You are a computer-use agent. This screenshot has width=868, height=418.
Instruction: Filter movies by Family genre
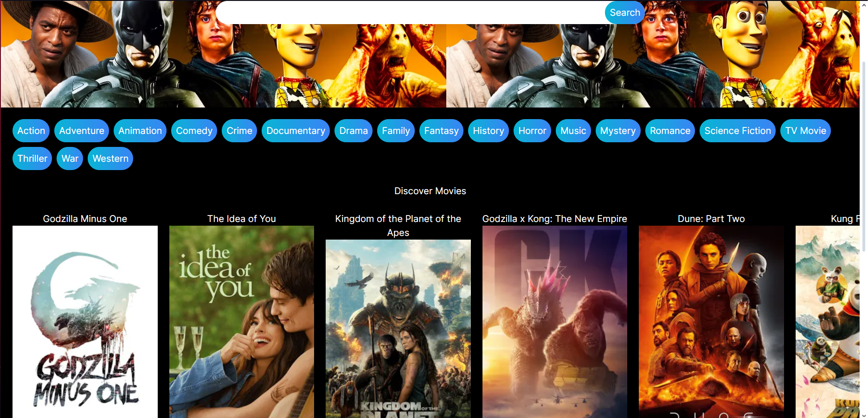(396, 131)
